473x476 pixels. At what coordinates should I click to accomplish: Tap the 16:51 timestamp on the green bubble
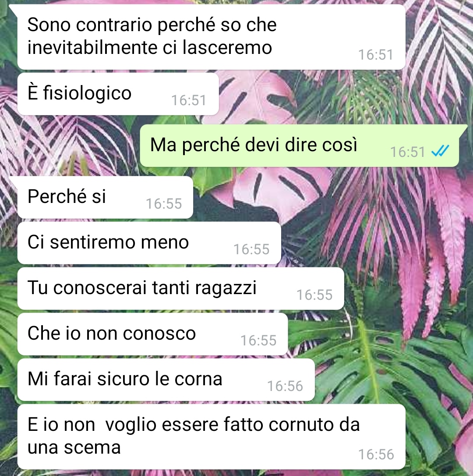point(407,152)
